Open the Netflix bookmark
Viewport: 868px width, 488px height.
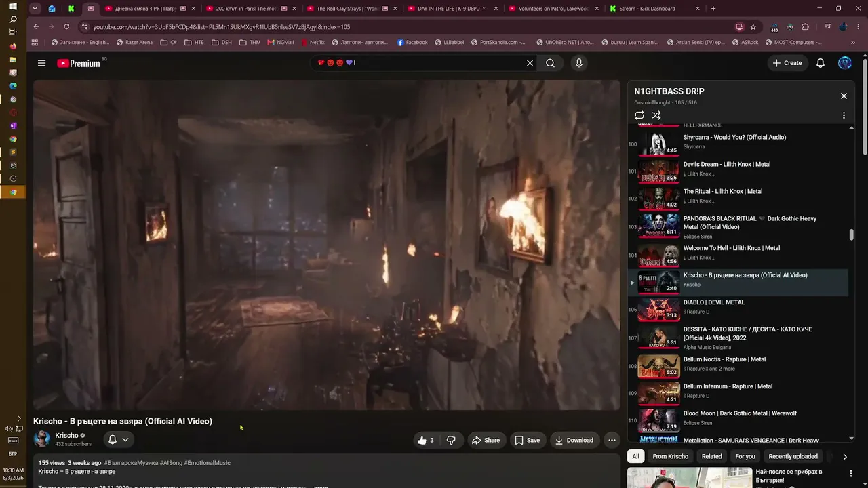tap(311, 42)
